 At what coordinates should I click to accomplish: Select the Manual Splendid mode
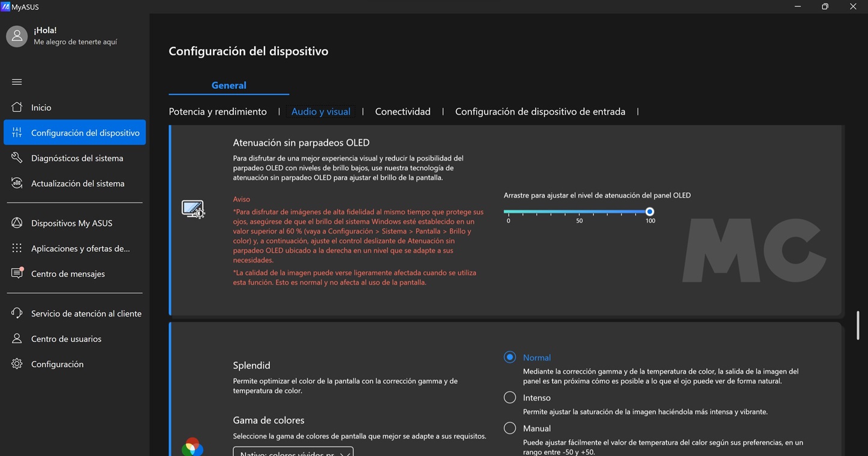[510, 428]
